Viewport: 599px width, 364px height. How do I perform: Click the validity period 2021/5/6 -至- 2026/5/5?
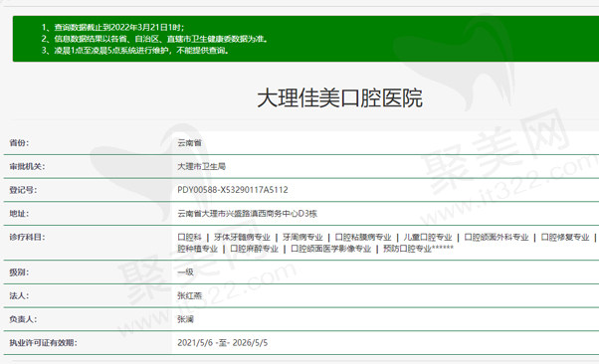(x=222, y=343)
